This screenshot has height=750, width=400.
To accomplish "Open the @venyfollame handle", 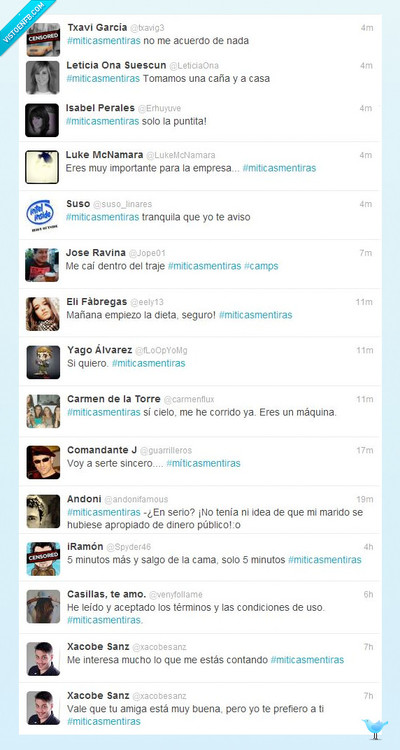I will (x=176, y=595).
